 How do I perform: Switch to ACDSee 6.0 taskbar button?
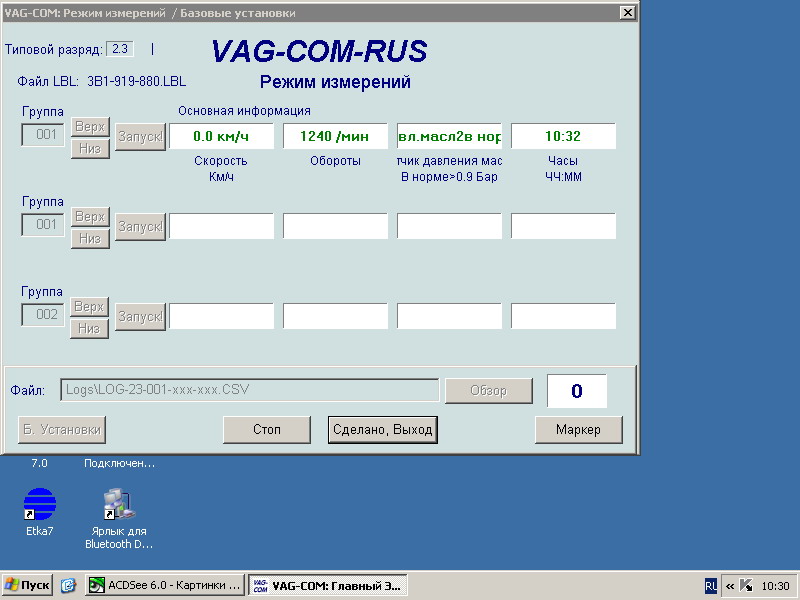coord(165,585)
